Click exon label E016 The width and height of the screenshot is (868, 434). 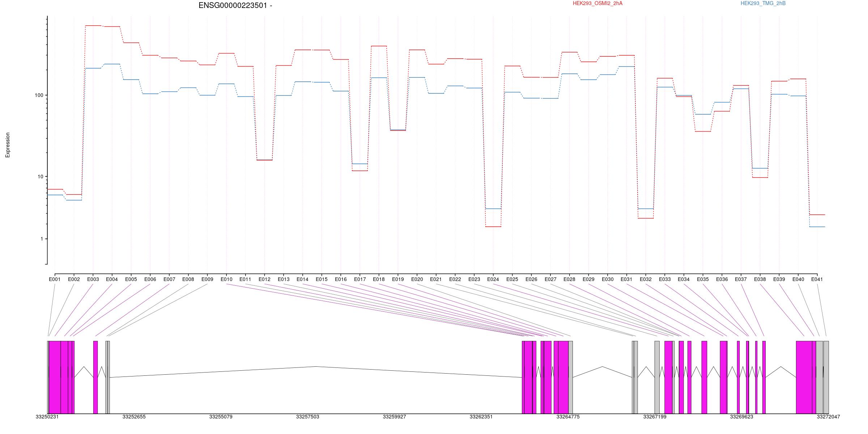point(341,279)
